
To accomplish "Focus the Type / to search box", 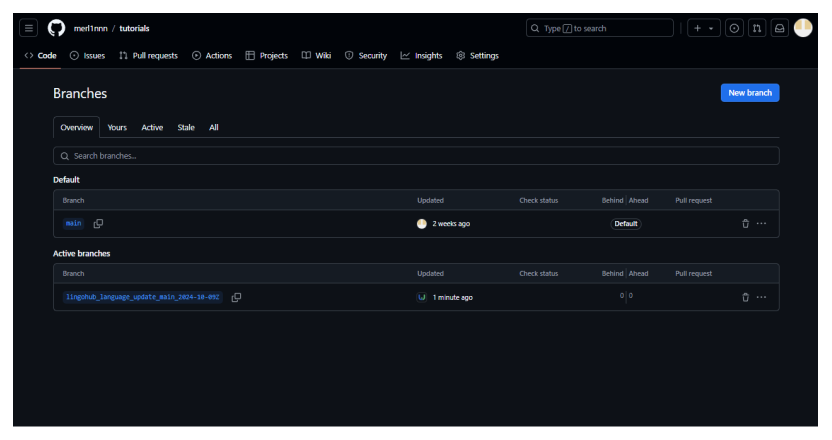I will point(600,28).
